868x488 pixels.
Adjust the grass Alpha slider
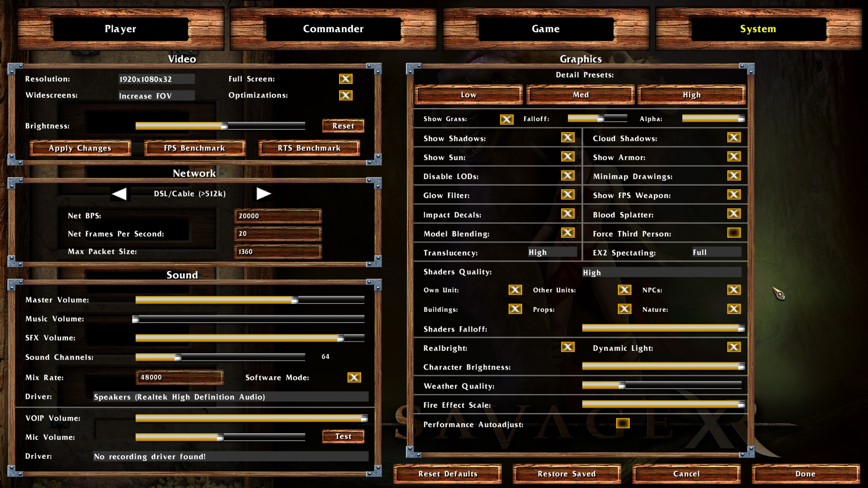tap(713, 118)
